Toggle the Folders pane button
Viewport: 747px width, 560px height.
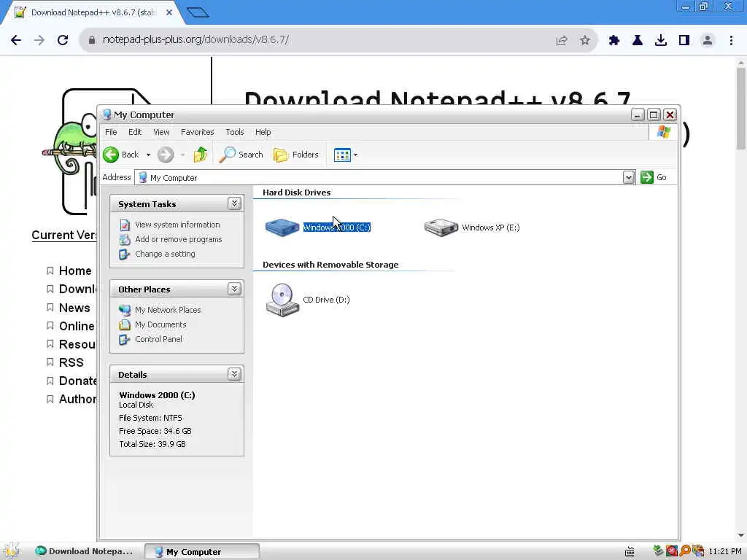296,155
